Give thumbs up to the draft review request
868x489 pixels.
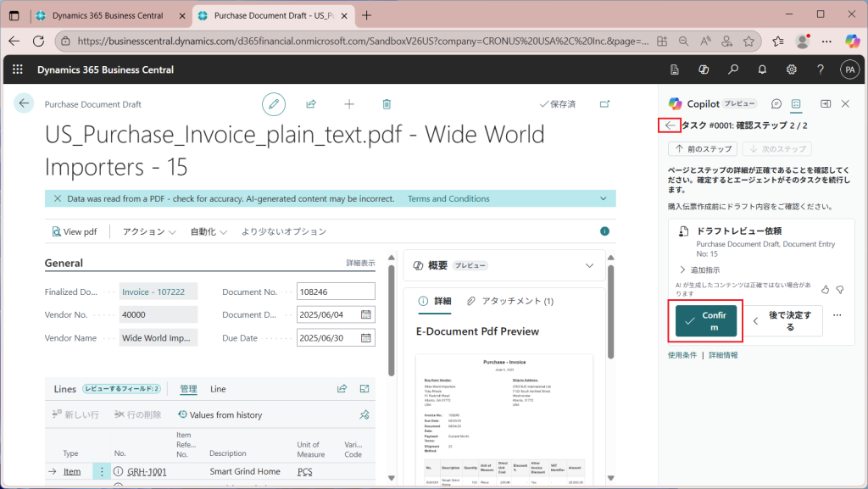pyautogui.click(x=826, y=289)
